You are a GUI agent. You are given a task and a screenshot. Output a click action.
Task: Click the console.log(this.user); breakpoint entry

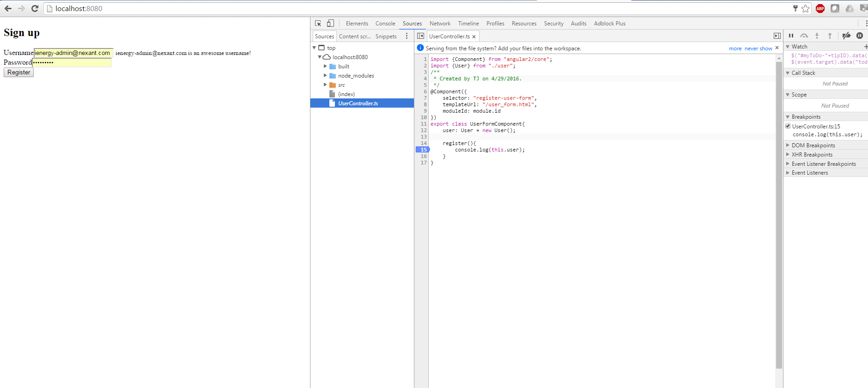pos(827,135)
